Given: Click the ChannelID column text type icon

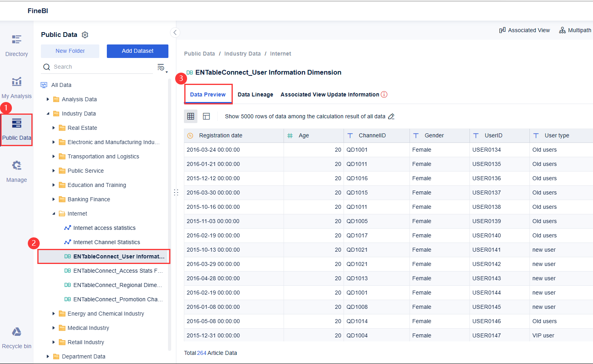Looking at the screenshot, I should (x=350, y=136).
